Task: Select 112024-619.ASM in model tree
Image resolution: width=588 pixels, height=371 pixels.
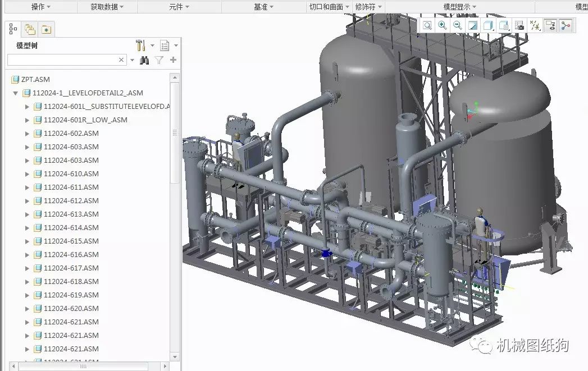Action: 71,295
